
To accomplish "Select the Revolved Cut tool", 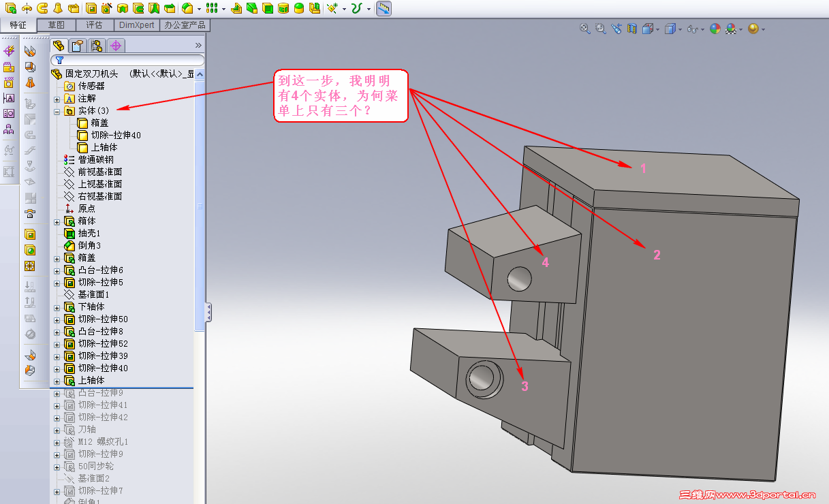I will click(122, 8).
